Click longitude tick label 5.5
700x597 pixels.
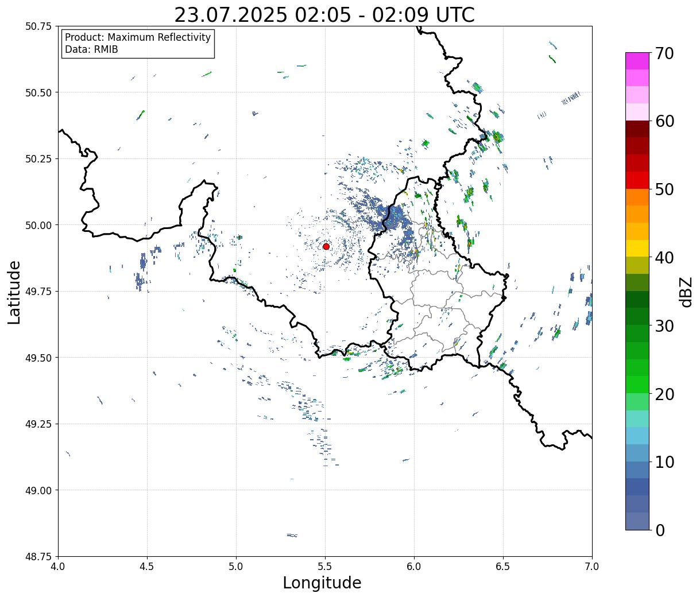point(325,567)
